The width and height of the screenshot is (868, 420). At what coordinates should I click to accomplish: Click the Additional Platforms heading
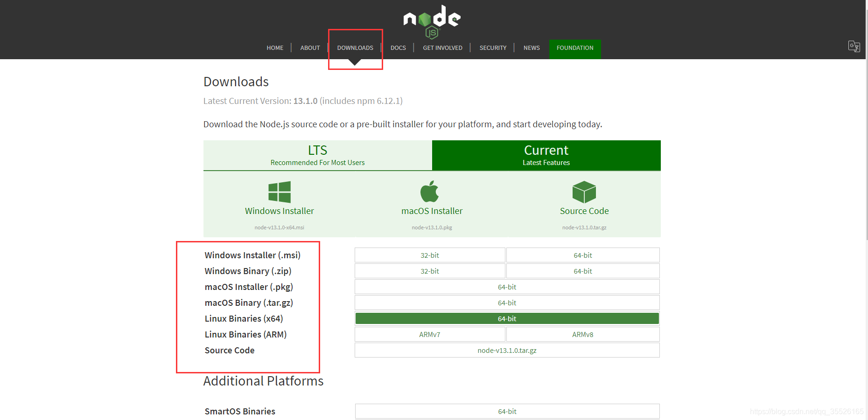(x=263, y=381)
